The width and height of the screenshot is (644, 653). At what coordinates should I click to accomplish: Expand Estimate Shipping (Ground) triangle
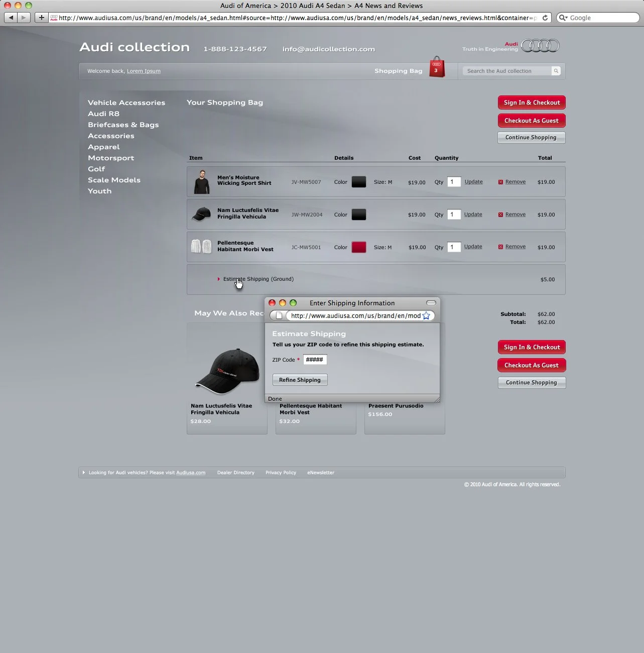pos(219,279)
